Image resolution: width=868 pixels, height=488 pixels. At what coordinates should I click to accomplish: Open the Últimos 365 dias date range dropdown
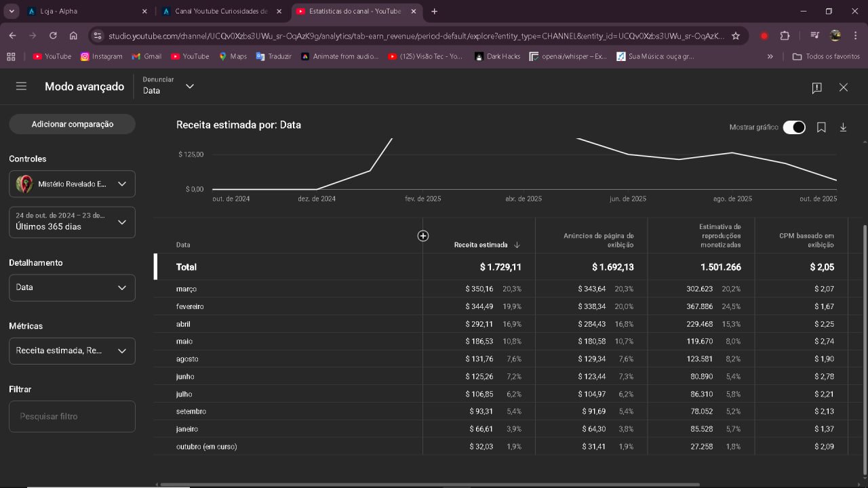point(72,222)
